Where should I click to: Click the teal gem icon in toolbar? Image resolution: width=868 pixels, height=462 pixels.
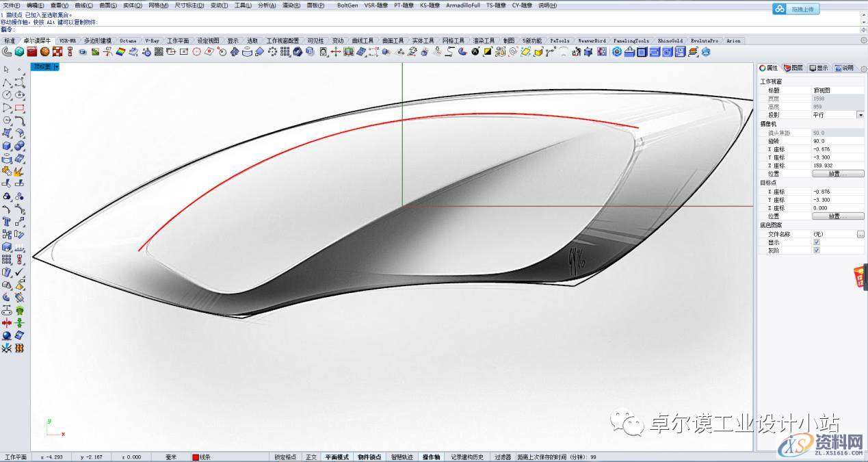pos(19,52)
